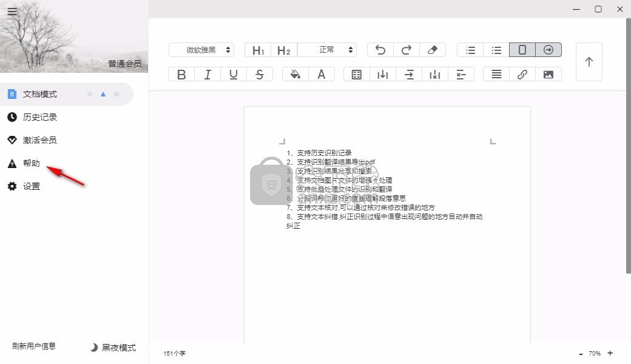Toggle underline formatting

234,75
